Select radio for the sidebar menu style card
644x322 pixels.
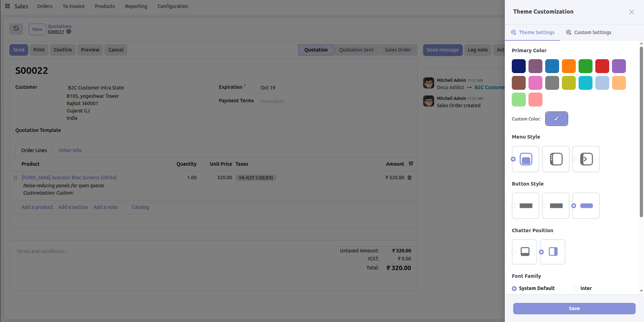coord(543,159)
